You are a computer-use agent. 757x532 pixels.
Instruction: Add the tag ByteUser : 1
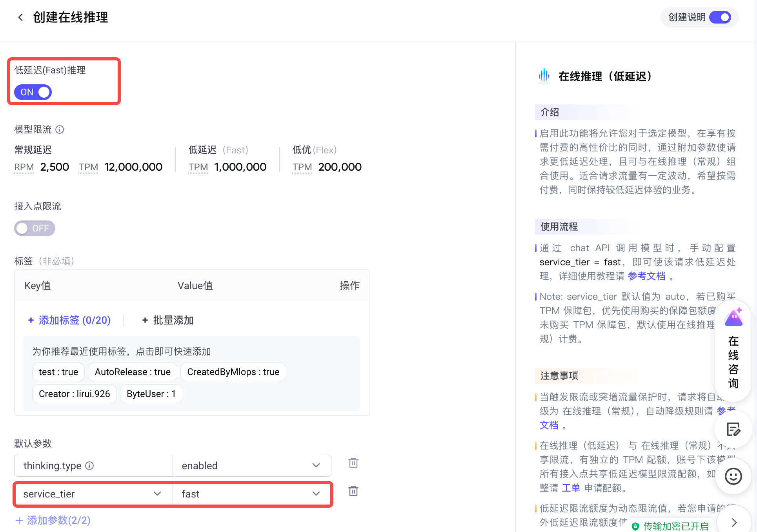coord(151,394)
